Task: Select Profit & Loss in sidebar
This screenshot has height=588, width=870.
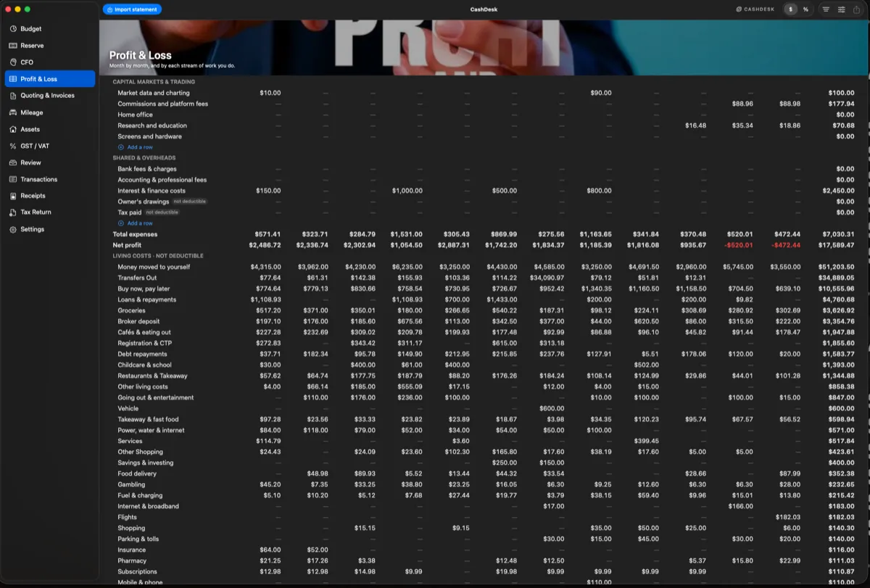Action: pos(49,79)
